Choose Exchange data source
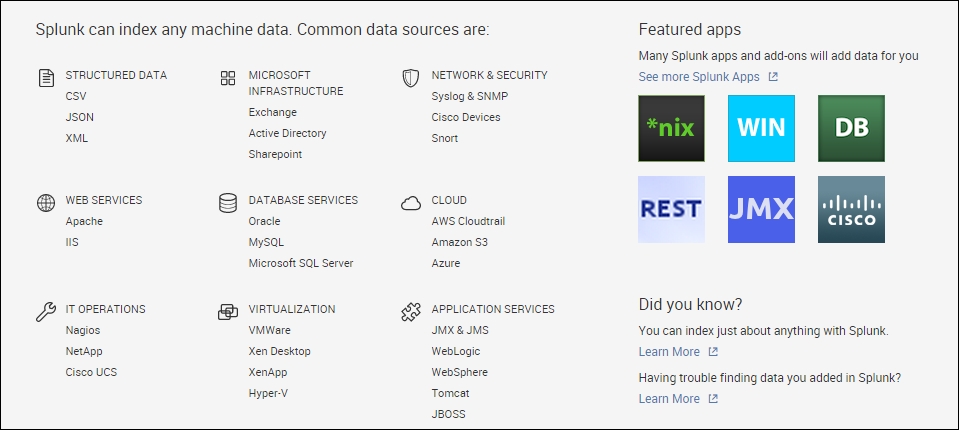Screen dimensions: 959x430 273,113
